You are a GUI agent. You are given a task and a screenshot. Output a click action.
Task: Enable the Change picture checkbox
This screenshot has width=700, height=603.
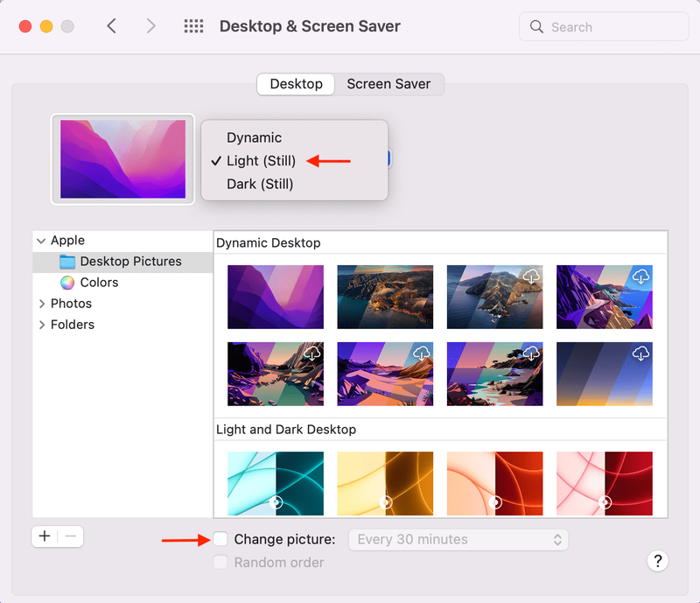(220, 539)
